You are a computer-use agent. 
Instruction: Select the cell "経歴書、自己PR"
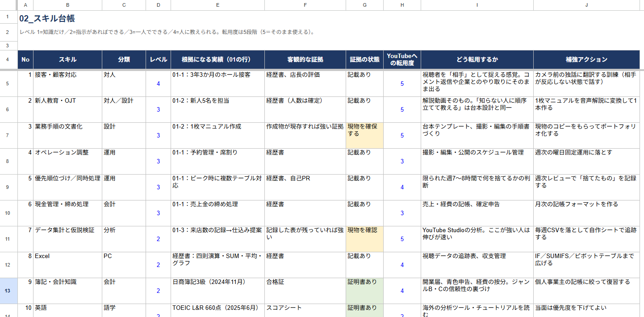coord(305,187)
